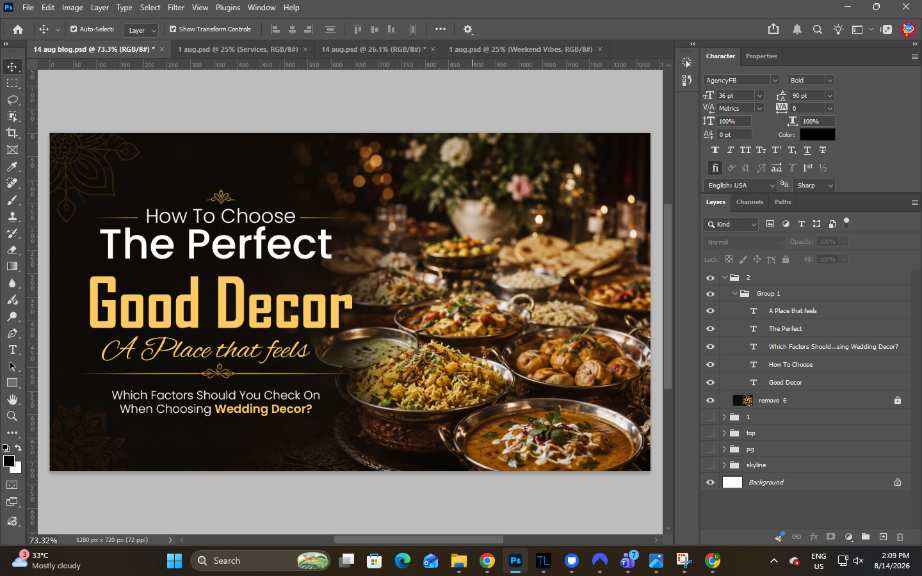Select the Hand tool
Viewport: 922px width, 576px height.
(x=12, y=400)
